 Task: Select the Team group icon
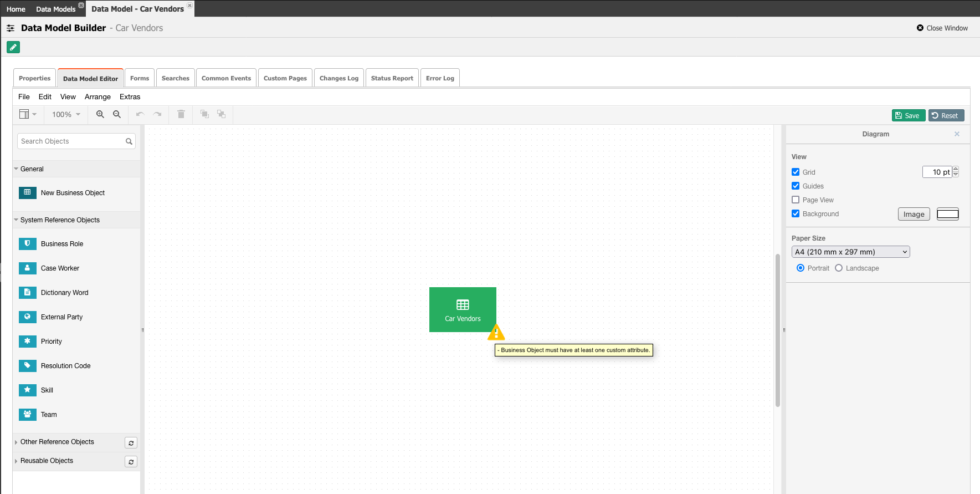(28, 415)
